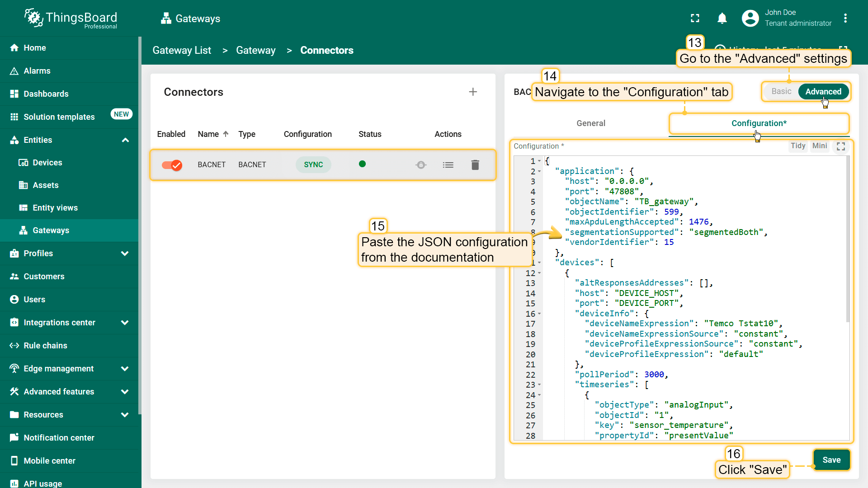Select Advanced settings mode
Viewport: 868px width, 488px height.
pos(823,92)
